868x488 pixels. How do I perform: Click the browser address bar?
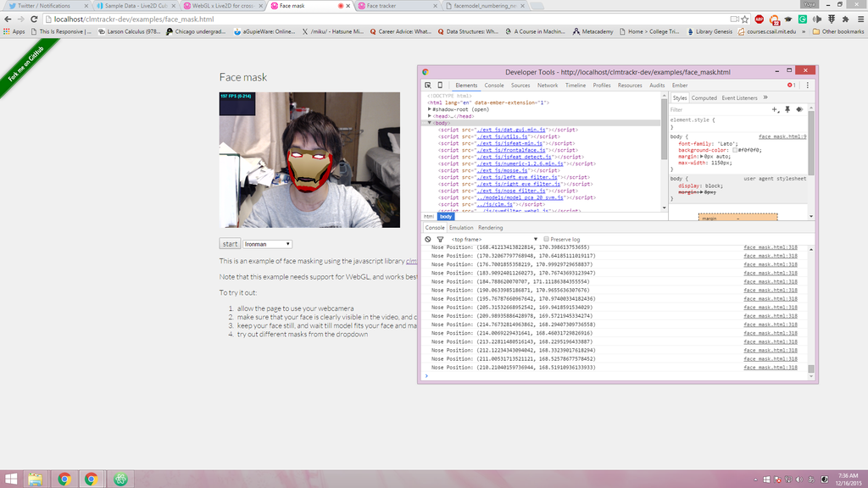pyautogui.click(x=387, y=19)
